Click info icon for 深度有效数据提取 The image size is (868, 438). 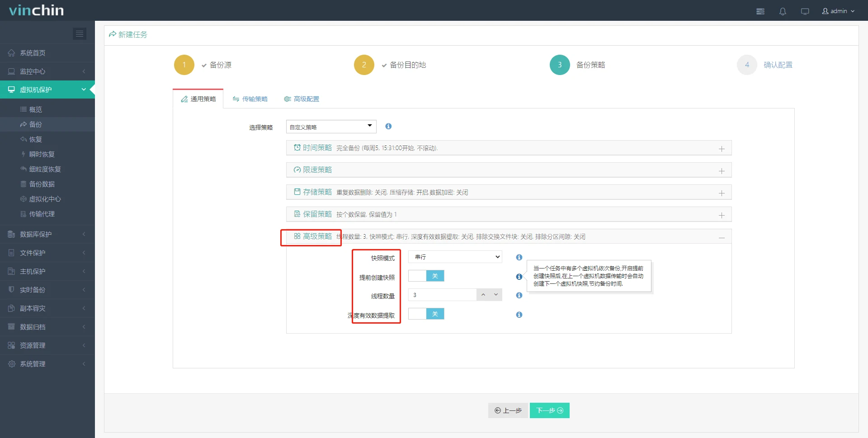point(519,315)
